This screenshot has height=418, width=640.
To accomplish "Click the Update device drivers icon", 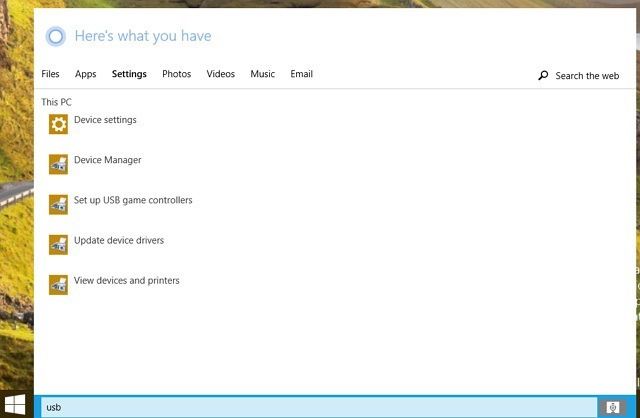I will (x=58, y=244).
